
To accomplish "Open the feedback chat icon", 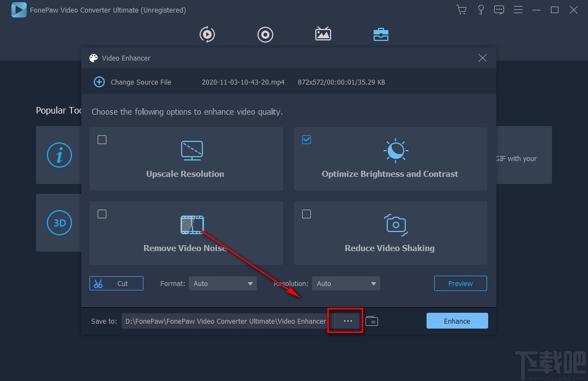I will click(499, 10).
